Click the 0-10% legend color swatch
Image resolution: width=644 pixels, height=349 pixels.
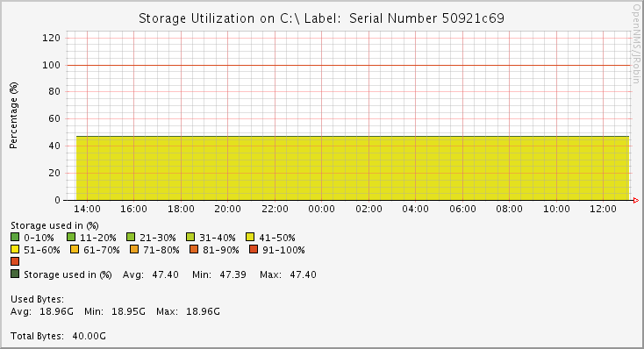click(15, 237)
